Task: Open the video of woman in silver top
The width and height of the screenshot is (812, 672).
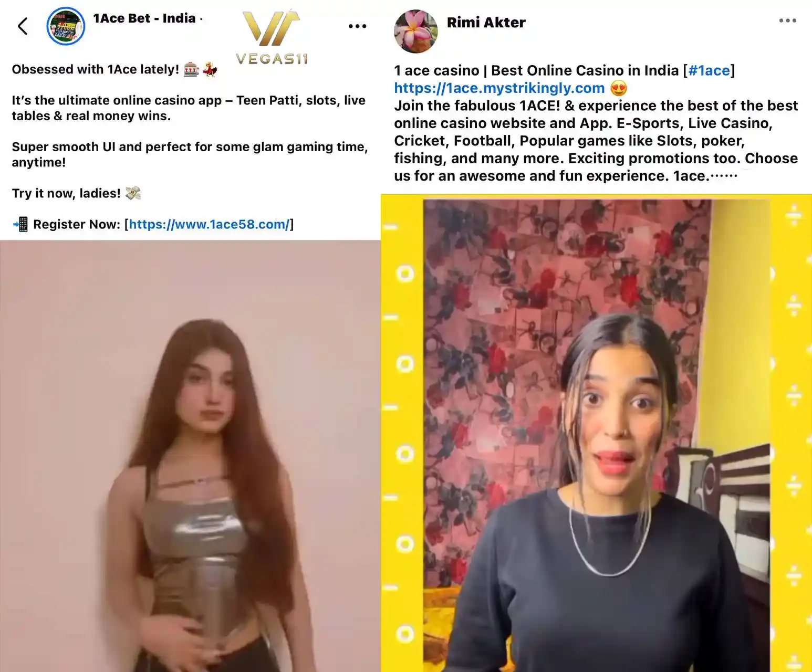Action: (x=190, y=456)
